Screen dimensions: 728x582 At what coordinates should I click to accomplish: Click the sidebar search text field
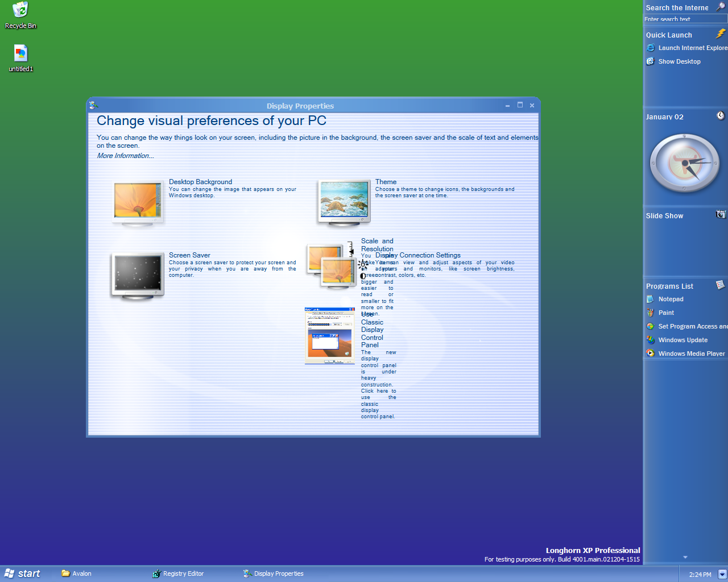tap(685, 19)
